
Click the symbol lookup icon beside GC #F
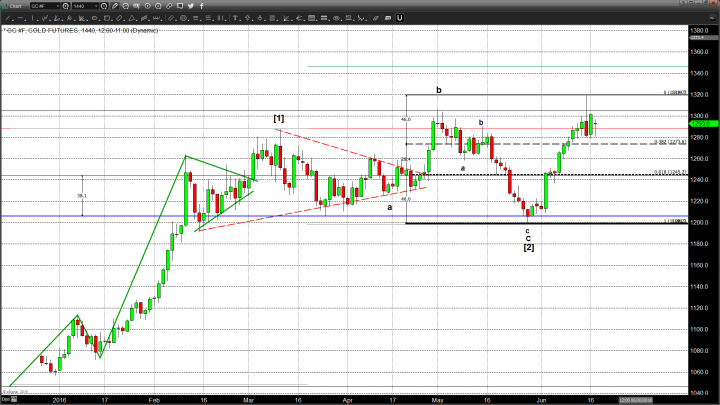[x=65, y=6]
